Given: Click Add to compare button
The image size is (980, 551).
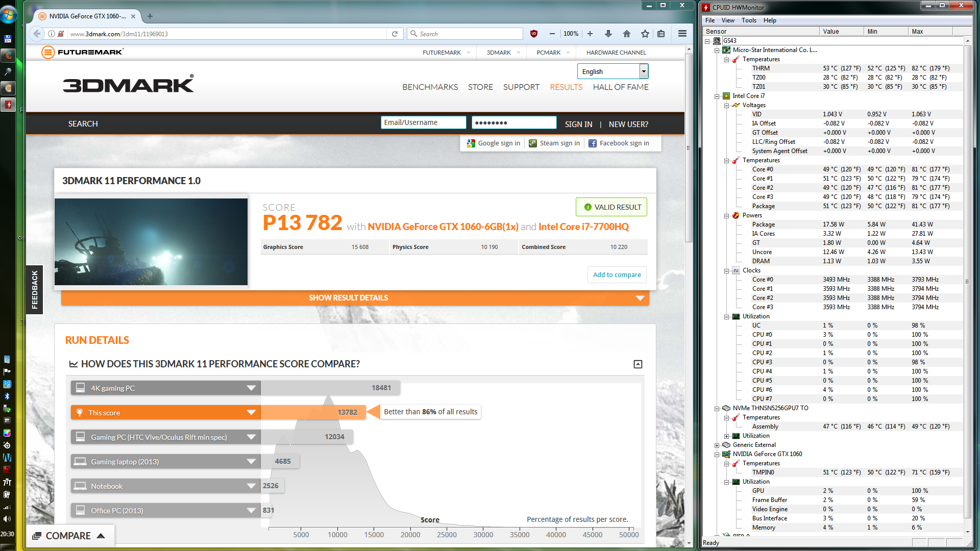Looking at the screenshot, I should pos(617,275).
